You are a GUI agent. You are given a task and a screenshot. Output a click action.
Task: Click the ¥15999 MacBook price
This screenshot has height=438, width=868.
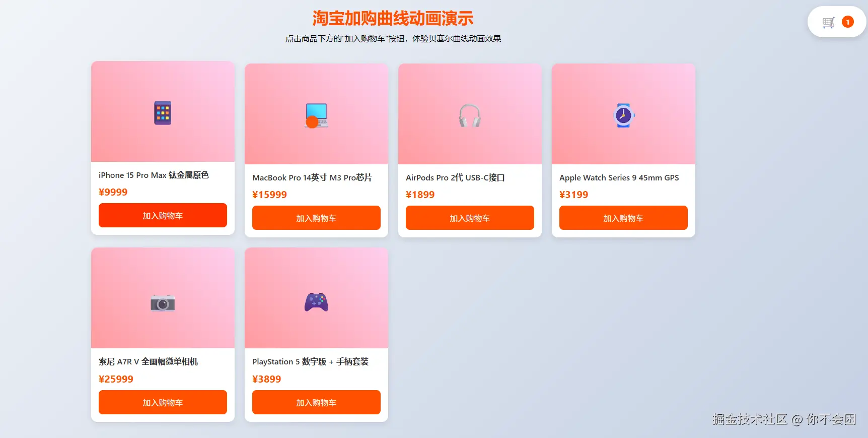click(x=269, y=195)
